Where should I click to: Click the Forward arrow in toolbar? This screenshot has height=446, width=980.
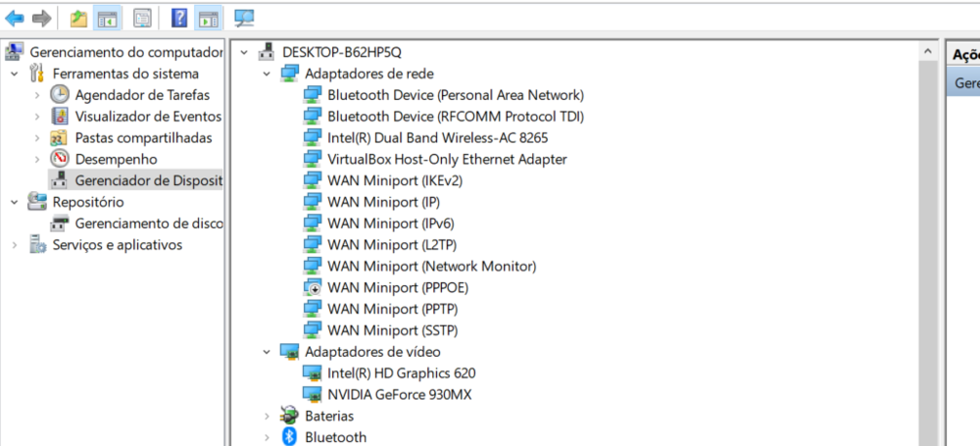(41, 18)
